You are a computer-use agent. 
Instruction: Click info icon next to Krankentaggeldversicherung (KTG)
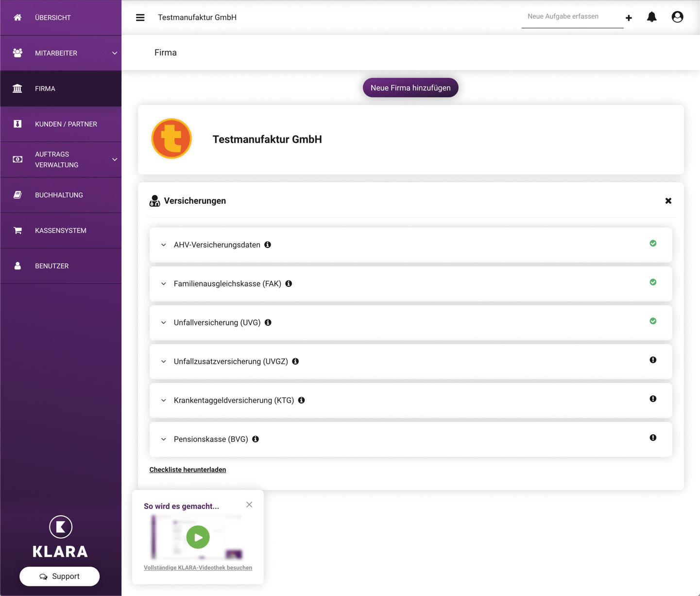click(x=301, y=400)
